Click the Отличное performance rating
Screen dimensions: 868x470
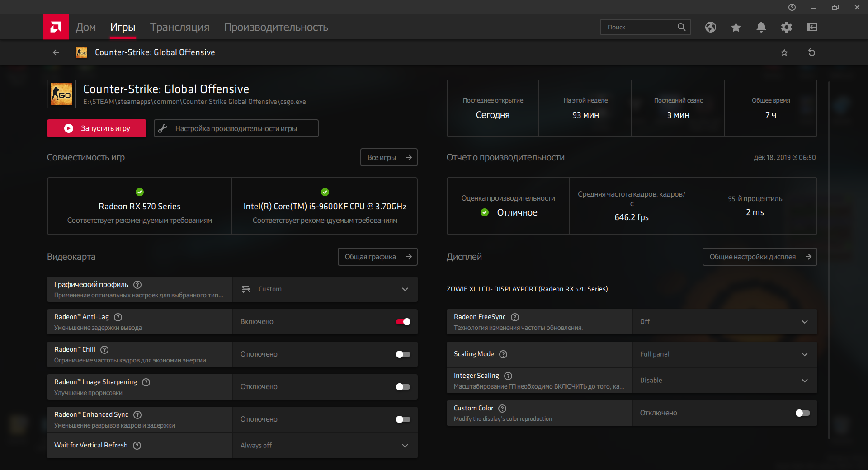pos(517,212)
